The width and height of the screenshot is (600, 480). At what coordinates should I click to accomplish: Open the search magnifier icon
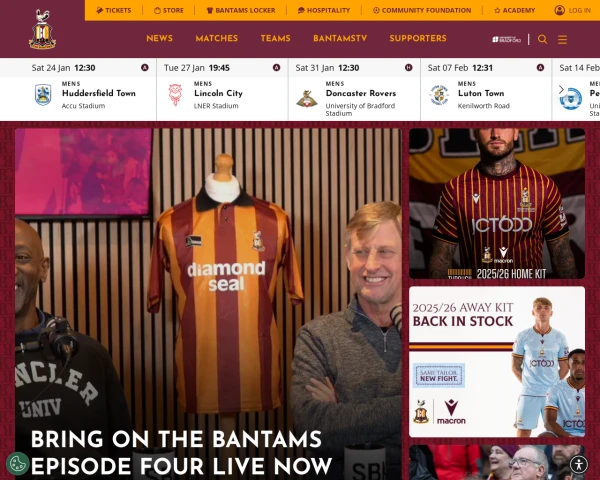(542, 39)
